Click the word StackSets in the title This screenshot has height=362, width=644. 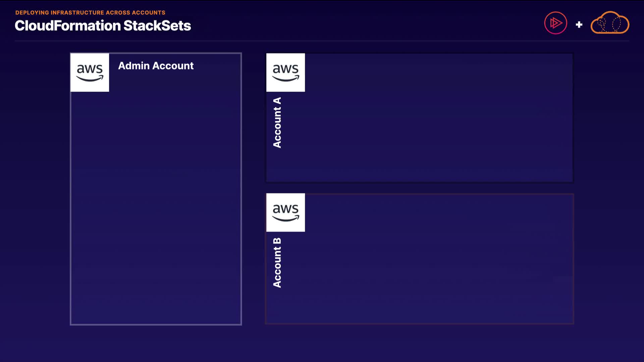(x=157, y=26)
